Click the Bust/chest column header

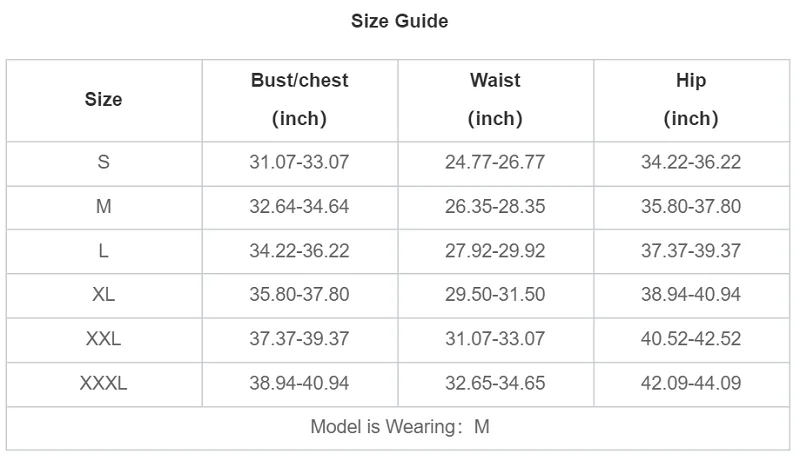[x=299, y=99]
